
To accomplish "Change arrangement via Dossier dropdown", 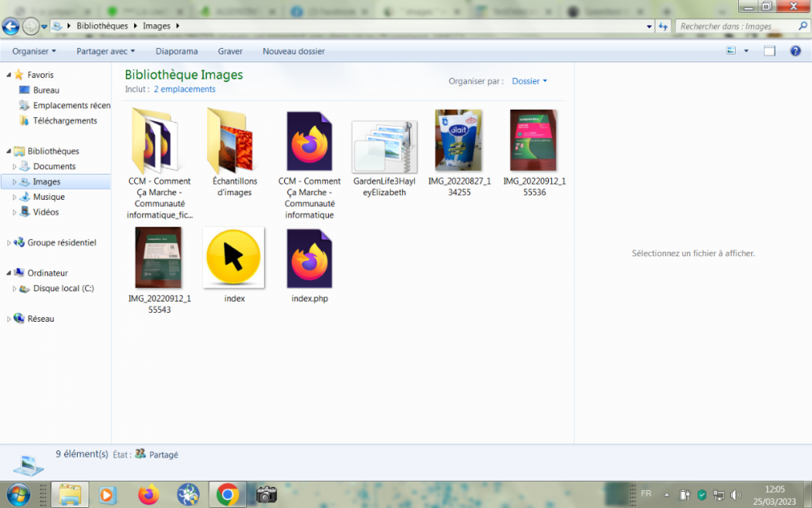I will click(x=529, y=81).
